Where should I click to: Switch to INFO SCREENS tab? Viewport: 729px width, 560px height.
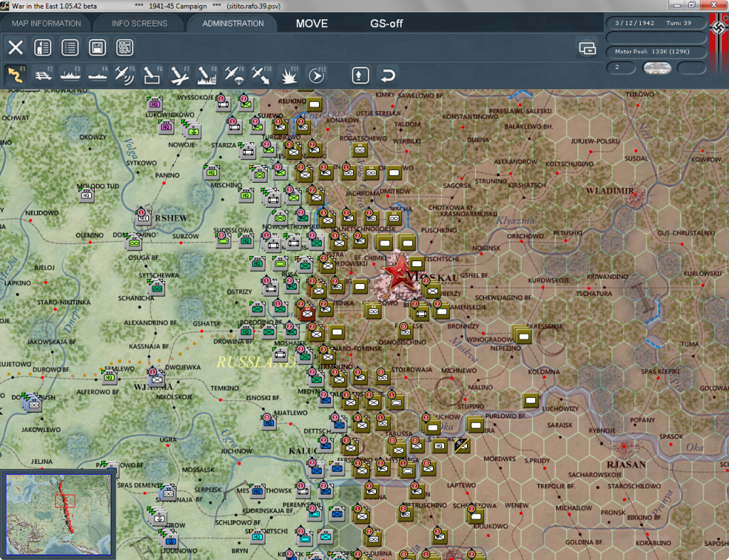coord(140,23)
